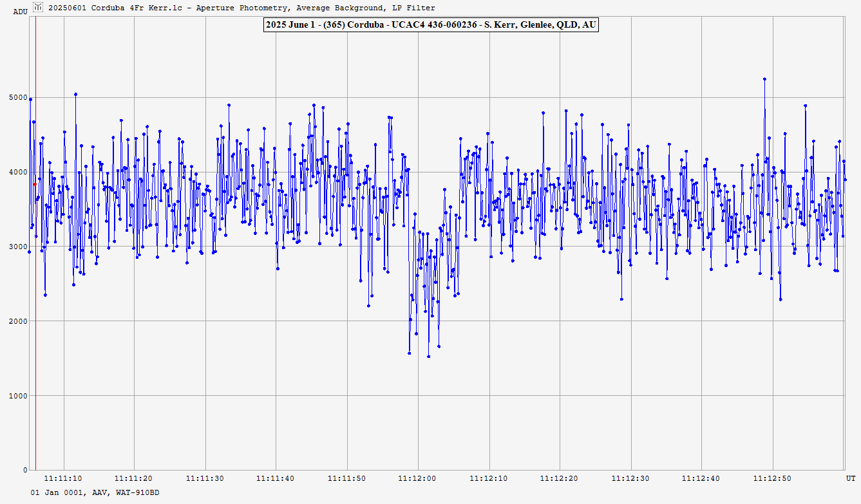Select the lowest data point near 1500 ADU
The height and width of the screenshot is (504, 861).
pyautogui.click(x=428, y=356)
